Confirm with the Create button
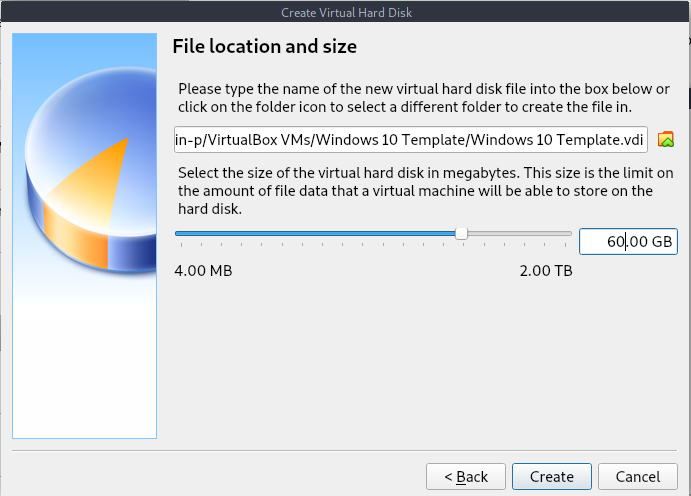The image size is (691, 496). [552, 476]
